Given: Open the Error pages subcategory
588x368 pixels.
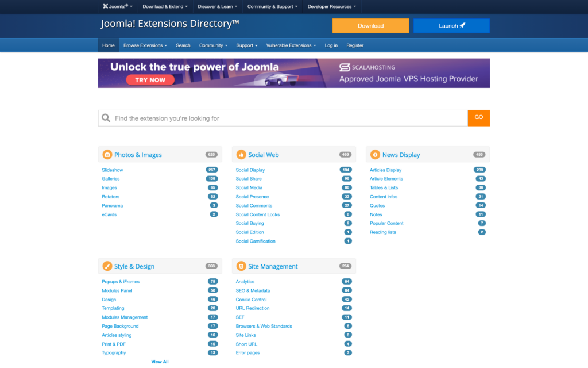Looking at the screenshot, I should [247, 352].
